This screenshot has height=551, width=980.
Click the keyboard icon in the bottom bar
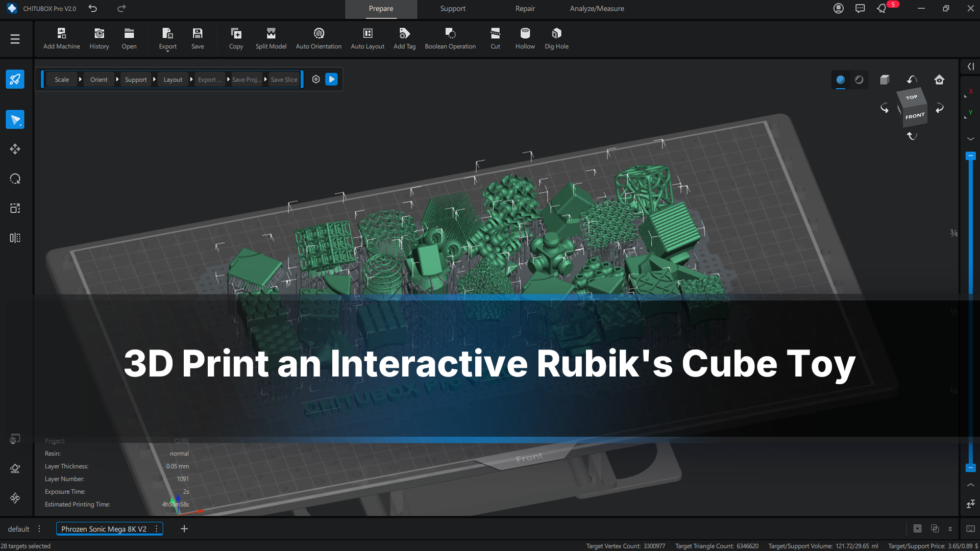[x=970, y=529]
